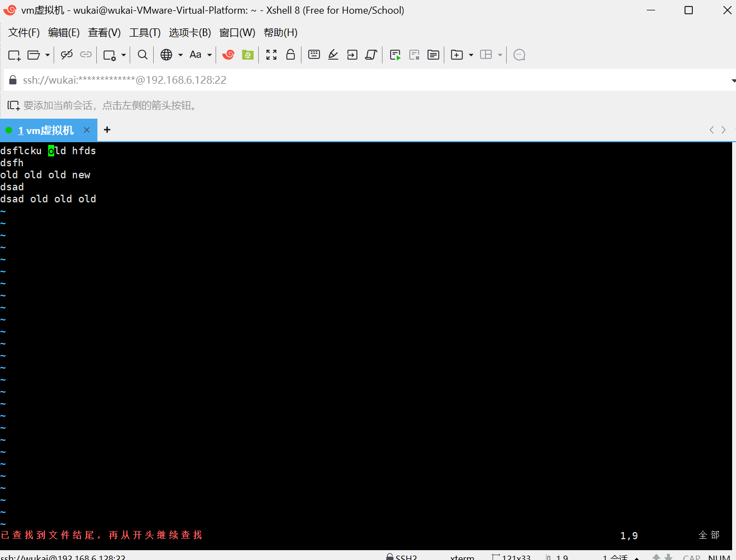This screenshot has width=736, height=560.
Task: Open the 选项卡(B) menu
Action: click(x=190, y=33)
